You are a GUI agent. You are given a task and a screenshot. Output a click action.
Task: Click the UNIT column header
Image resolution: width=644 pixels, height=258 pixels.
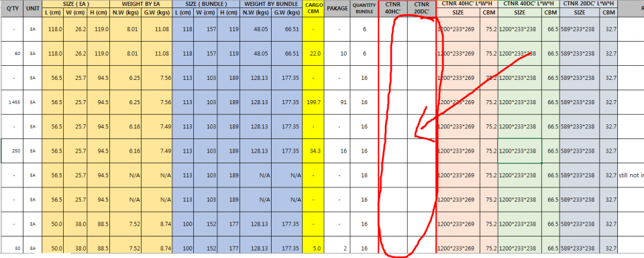(x=33, y=9)
